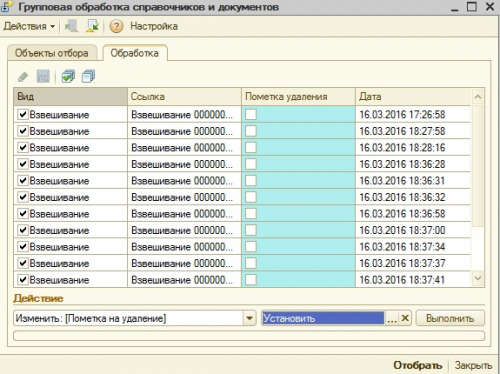500x374 pixels.
Task: Click the gray save settings icon after Действия
Action: click(71, 26)
